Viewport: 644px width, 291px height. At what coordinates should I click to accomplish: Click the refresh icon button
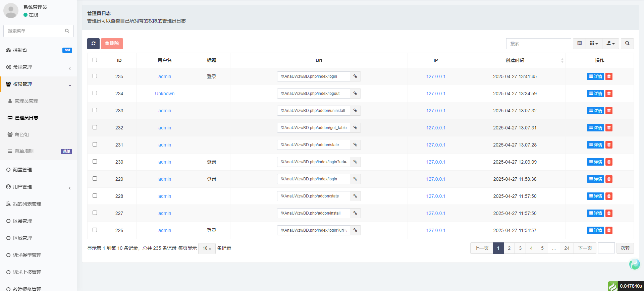click(x=93, y=44)
